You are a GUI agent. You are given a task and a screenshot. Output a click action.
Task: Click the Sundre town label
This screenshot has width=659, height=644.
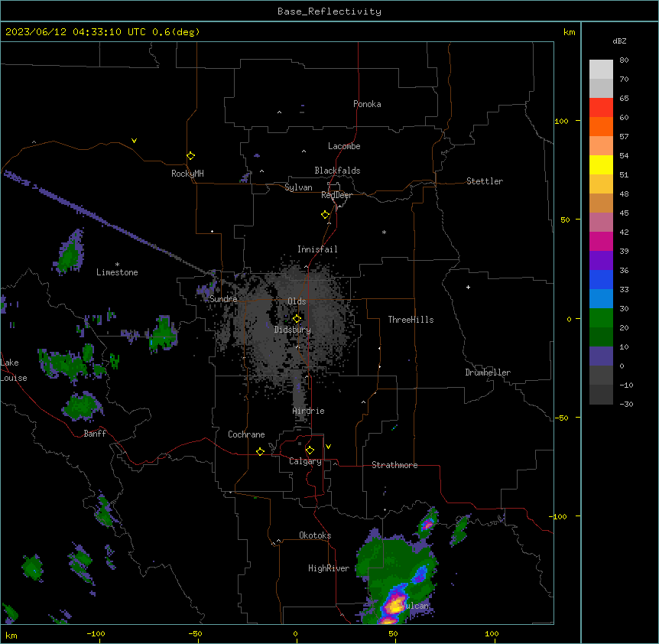[x=223, y=299]
